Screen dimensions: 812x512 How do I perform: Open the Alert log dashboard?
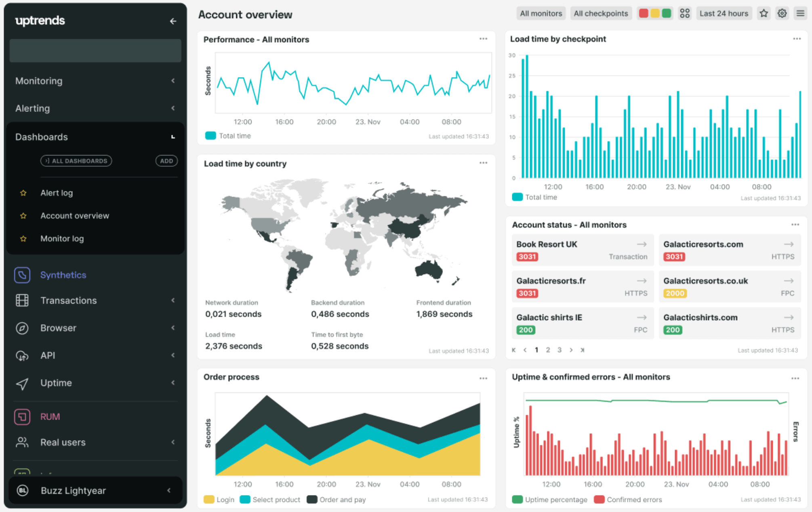point(57,193)
